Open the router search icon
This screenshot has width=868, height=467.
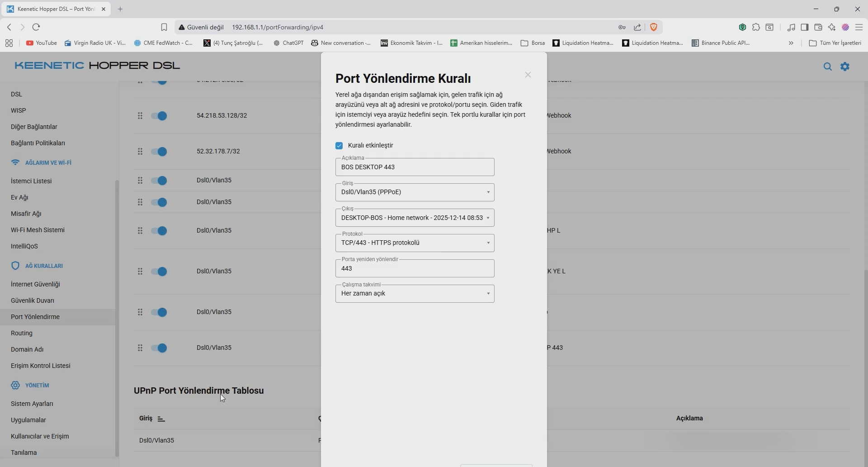point(828,67)
